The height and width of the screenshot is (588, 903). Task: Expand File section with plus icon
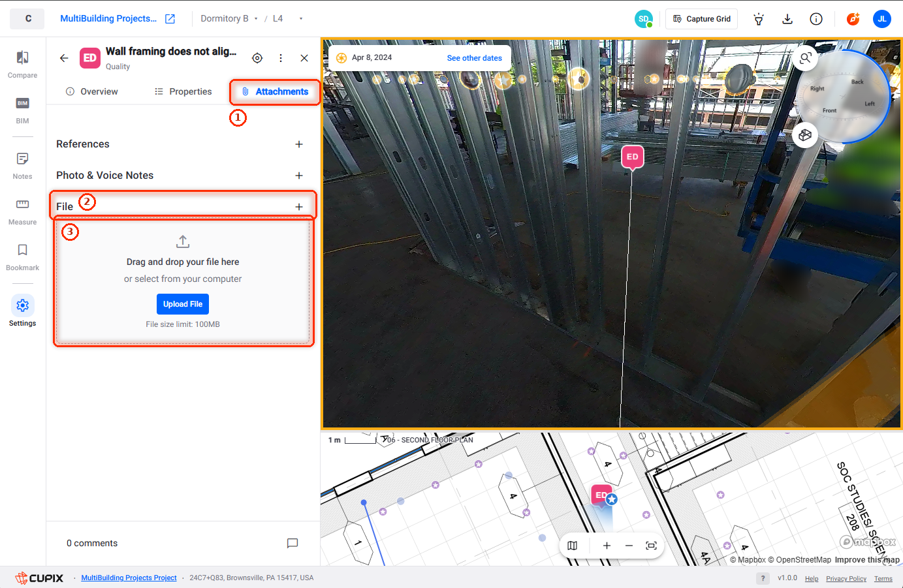point(299,207)
